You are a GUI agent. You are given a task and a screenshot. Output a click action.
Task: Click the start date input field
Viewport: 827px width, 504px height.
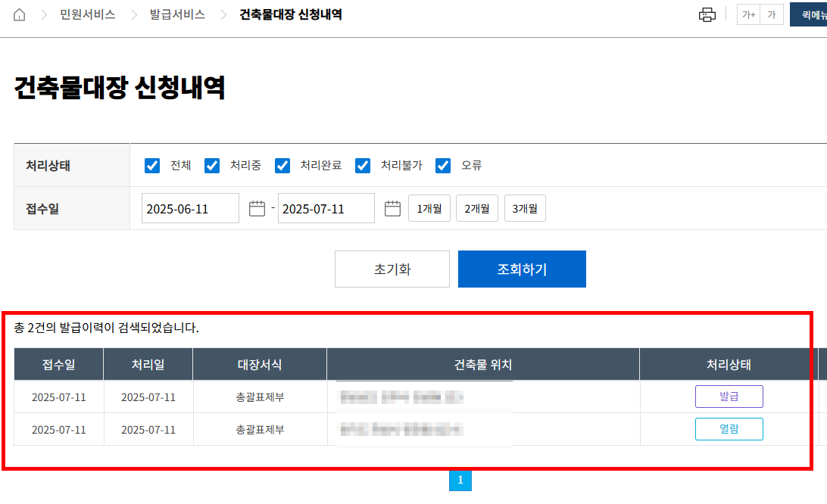pyautogui.click(x=191, y=207)
